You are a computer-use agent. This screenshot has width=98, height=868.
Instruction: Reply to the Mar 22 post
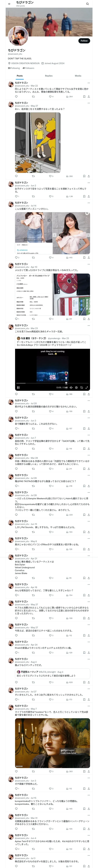coord(16,96)
